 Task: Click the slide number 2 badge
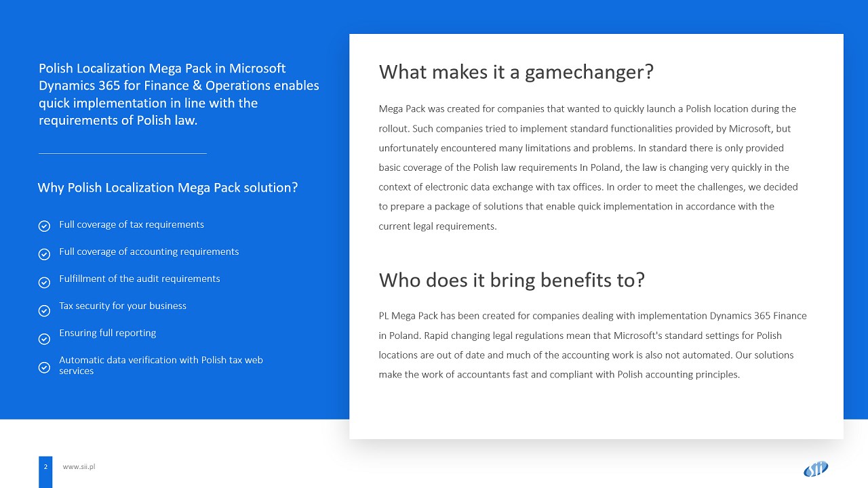(45, 472)
